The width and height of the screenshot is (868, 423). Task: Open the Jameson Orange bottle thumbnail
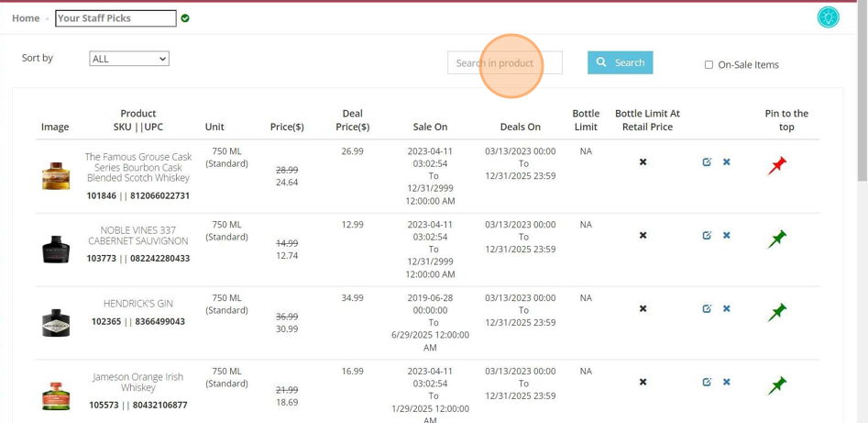[56, 395]
